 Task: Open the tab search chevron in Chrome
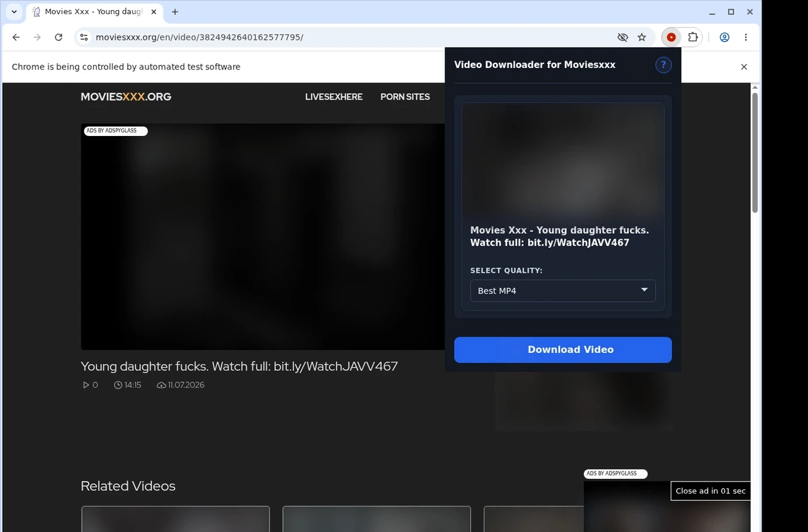point(14,11)
